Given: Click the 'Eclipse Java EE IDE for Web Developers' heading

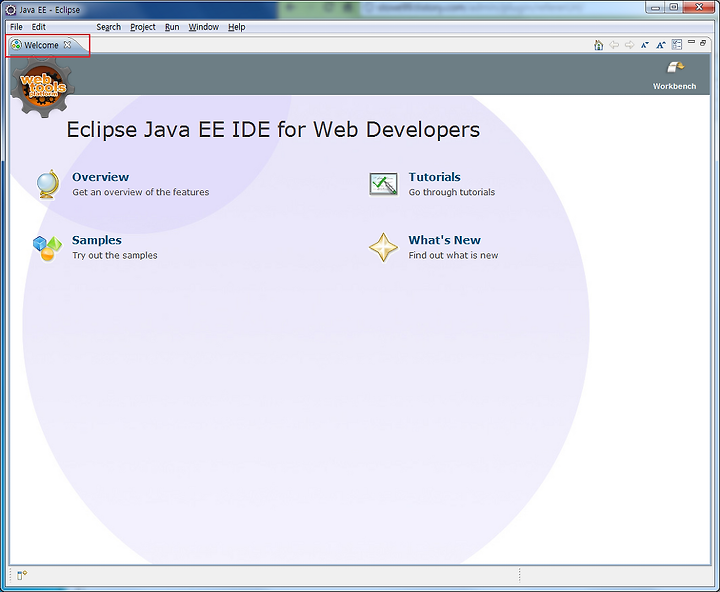Looking at the screenshot, I should (x=273, y=130).
